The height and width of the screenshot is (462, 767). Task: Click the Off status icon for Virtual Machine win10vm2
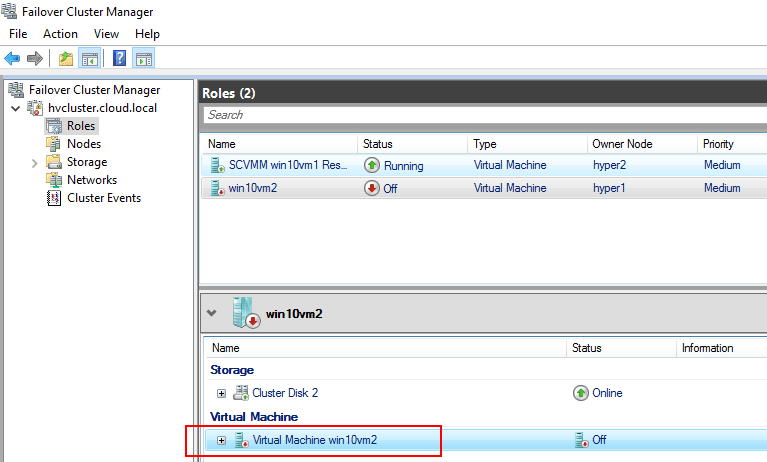pos(581,439)
